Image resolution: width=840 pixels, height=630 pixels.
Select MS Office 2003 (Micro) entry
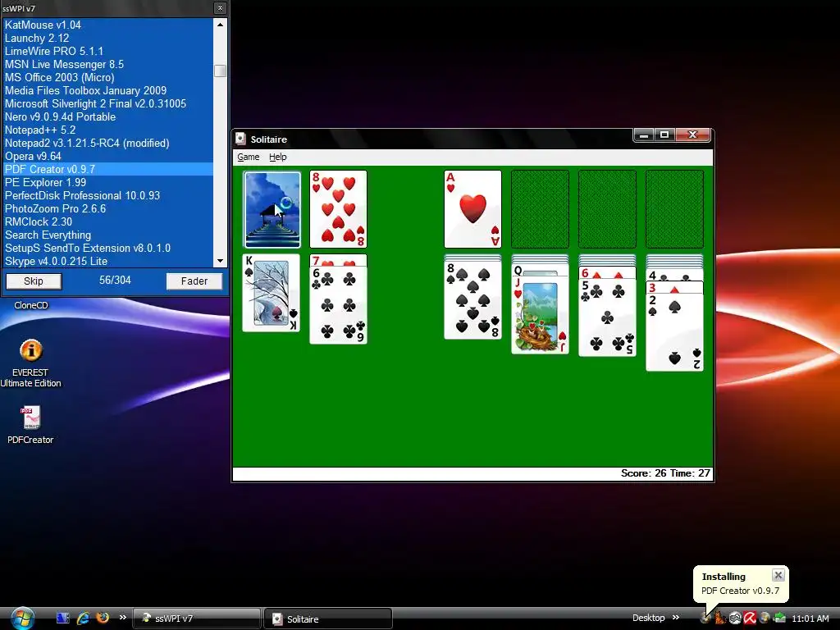coord(108,77)
